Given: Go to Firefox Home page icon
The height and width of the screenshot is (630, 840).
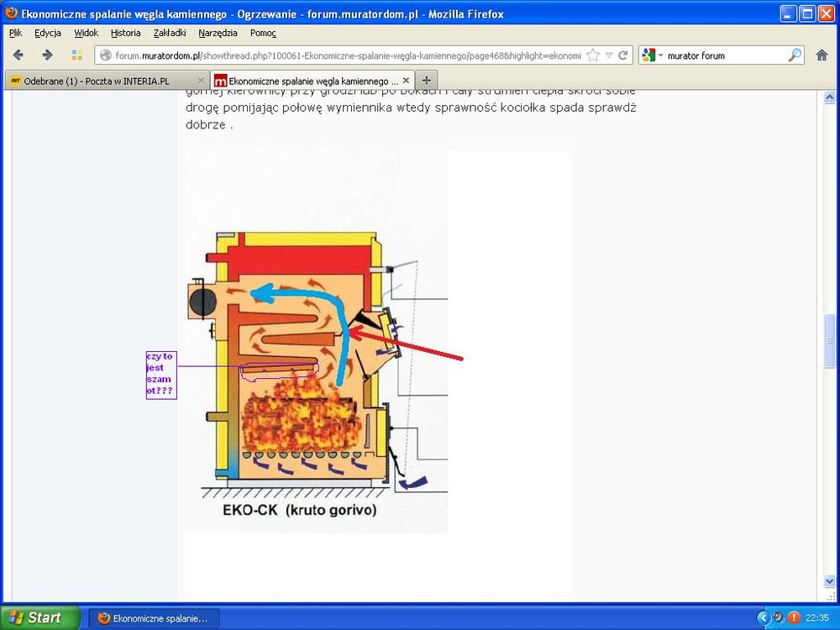Looking at the screenshot, I should tap(822, 55).
